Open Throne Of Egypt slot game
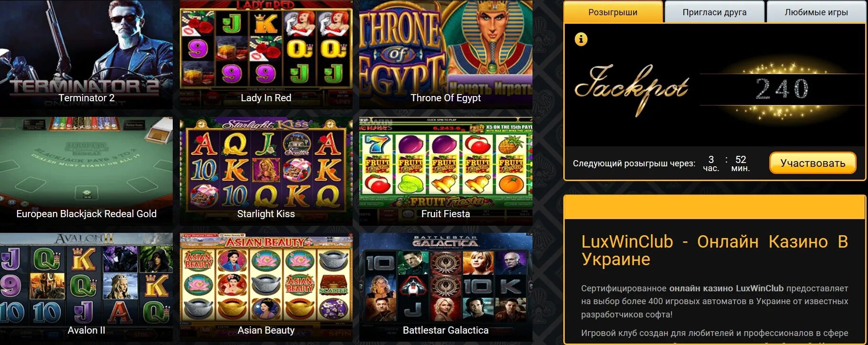Screen dimensions: 868x345 (446, 55)
